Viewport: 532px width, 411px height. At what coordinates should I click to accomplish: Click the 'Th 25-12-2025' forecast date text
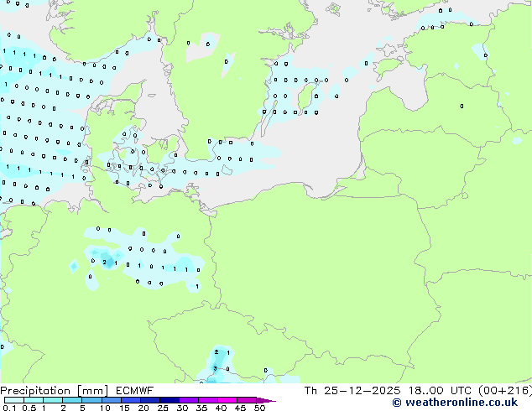pyautogui.click(x=352, y=391)
